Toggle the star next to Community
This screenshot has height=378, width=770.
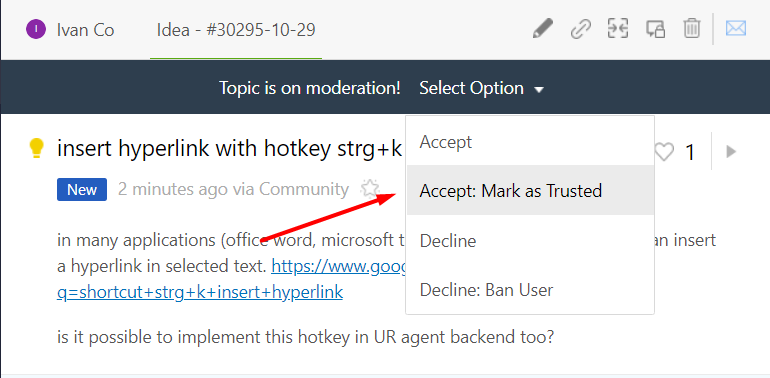pos(370,189)
